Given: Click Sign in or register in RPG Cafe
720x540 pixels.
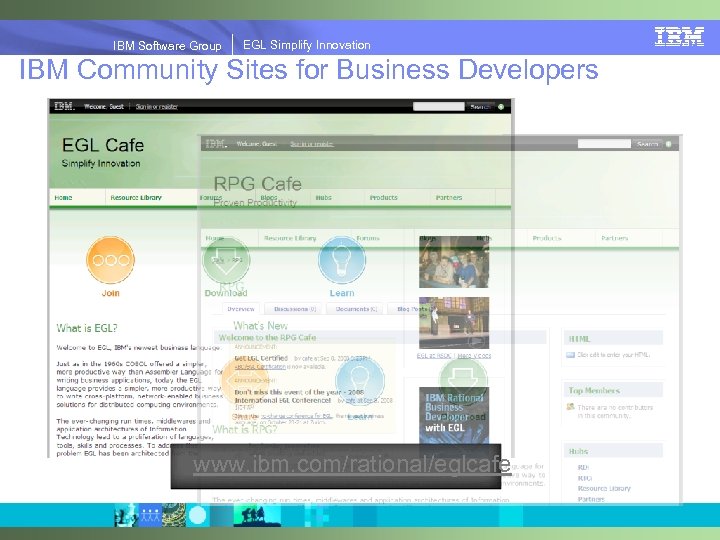Looking at the screenshot, I should [x=312, y=144].
